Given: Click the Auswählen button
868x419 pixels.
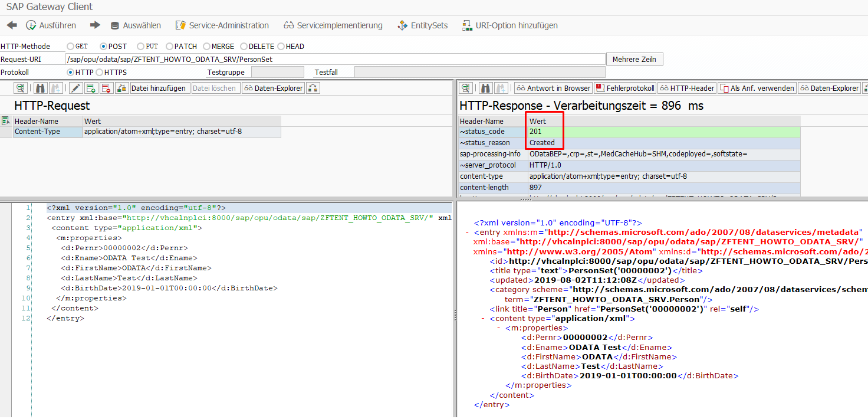Looking at the screenshot, I should point(136,25).
